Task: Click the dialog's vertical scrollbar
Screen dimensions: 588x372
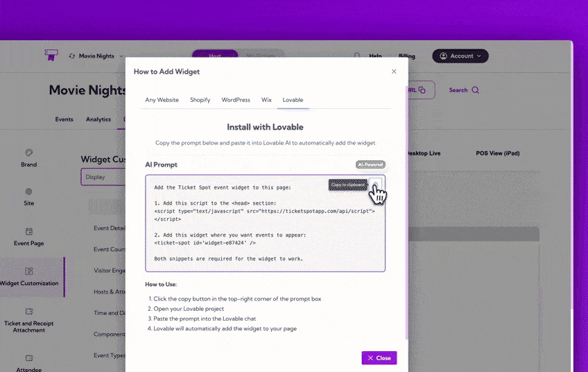Action: click(x=406, y=212)
